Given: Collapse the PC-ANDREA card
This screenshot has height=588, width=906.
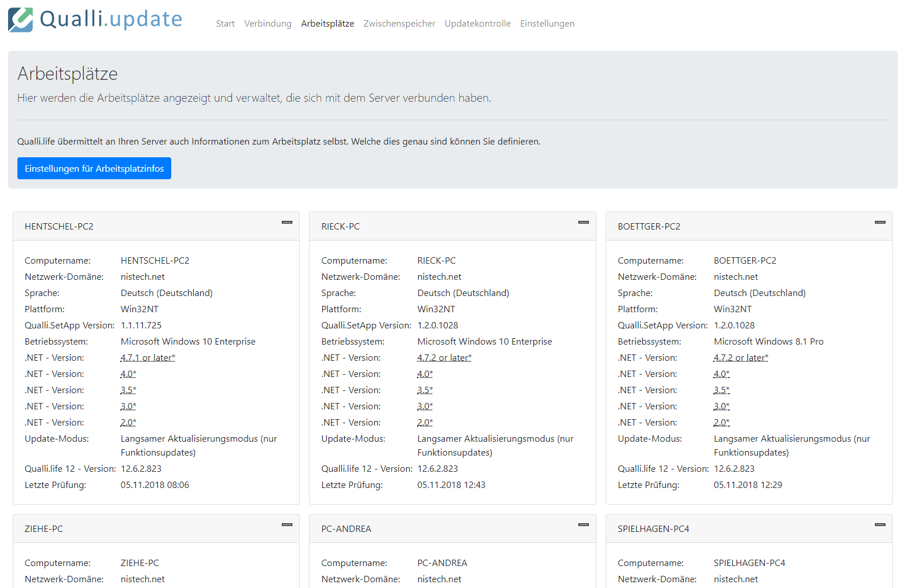Looking at the screenshot, I should 584,525.
